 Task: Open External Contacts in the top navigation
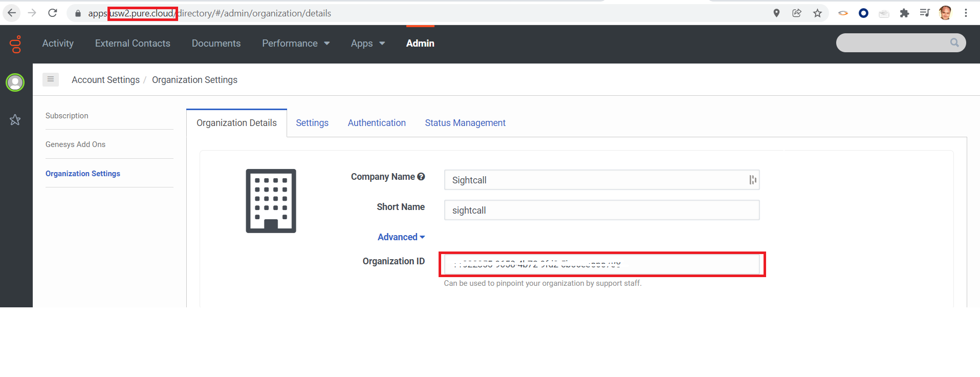(133, 44)
